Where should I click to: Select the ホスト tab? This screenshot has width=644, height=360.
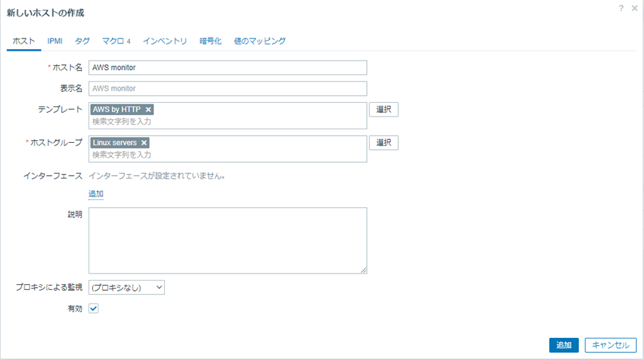24,41
